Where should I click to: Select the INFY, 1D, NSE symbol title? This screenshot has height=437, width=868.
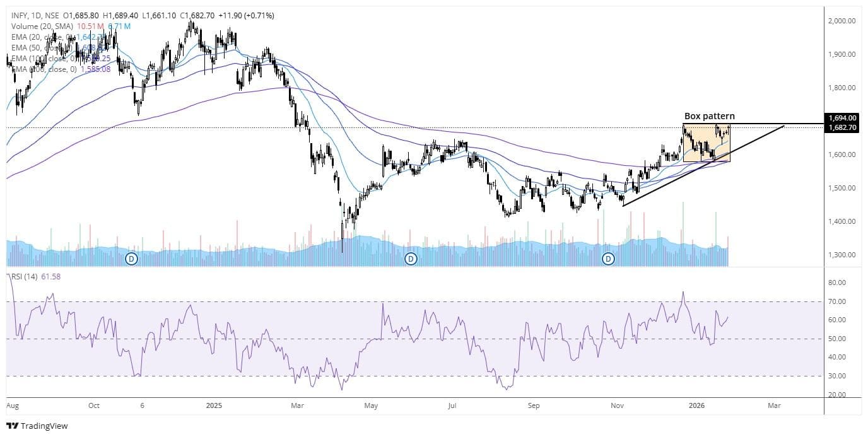[x=37, y=16]
